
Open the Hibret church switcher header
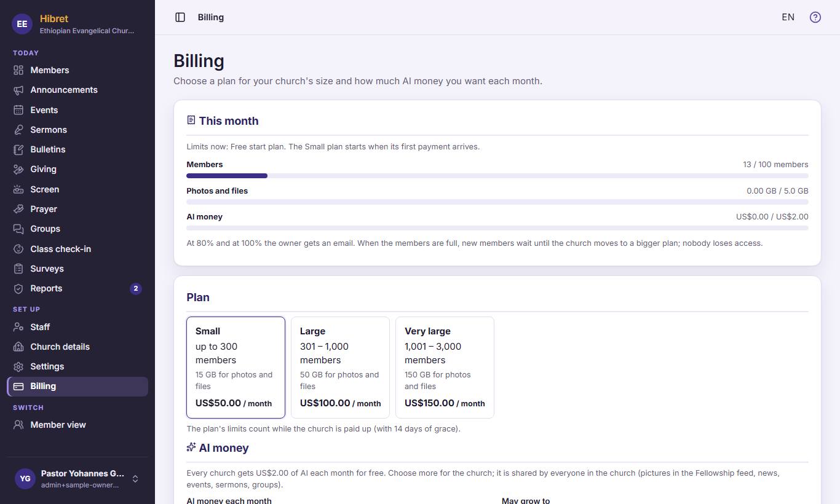point(77,24)
